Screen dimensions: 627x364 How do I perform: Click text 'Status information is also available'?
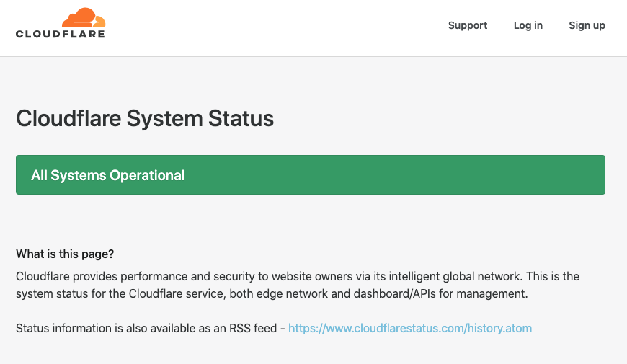coord(105,329)
